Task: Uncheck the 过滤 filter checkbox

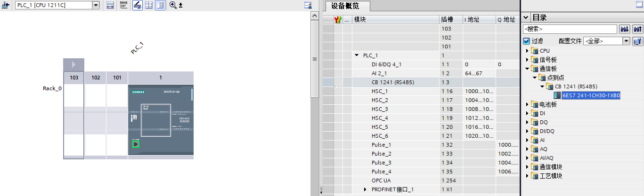Action: (527, 41)
